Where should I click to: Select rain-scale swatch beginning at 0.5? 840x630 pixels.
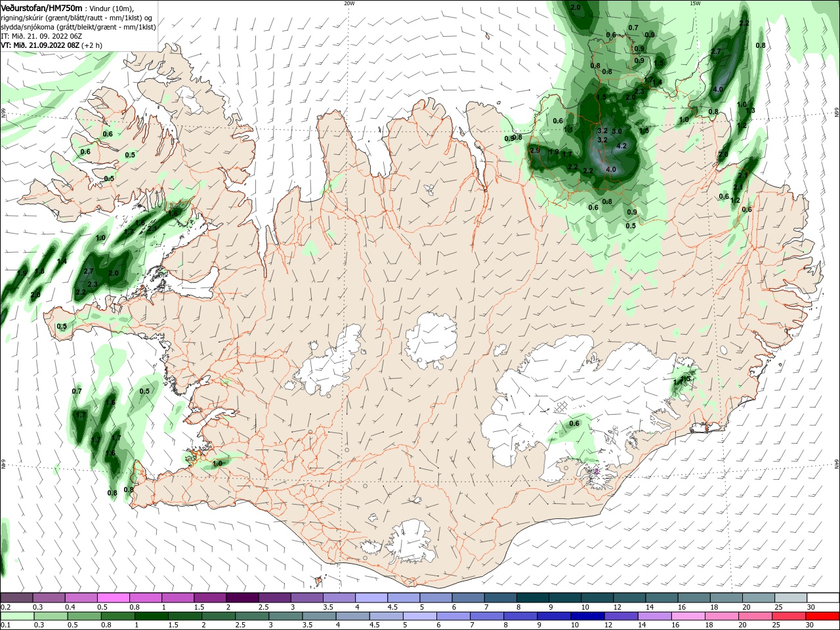coord(84,616)
